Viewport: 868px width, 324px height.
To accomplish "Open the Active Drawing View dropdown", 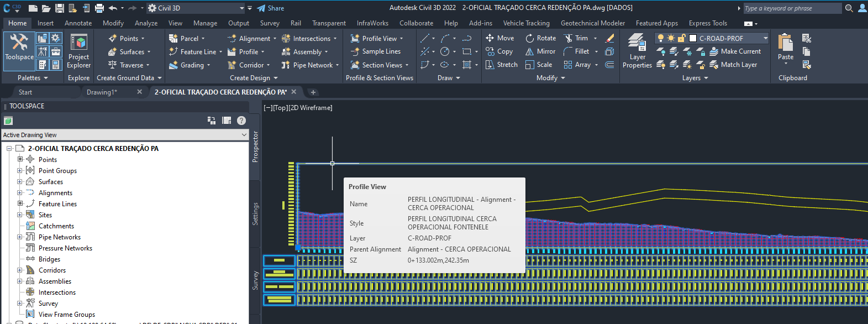I will click(125, 135).
